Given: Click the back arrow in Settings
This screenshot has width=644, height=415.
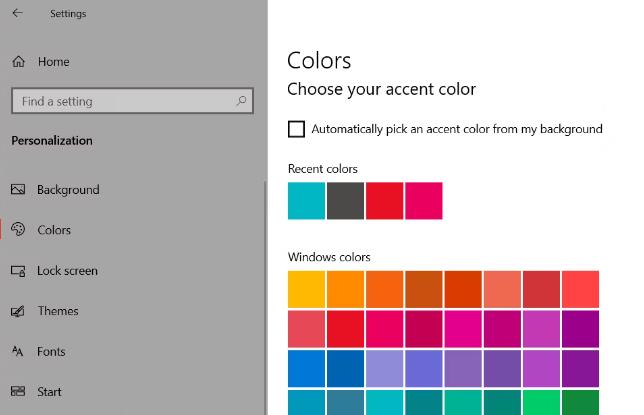Looking at the screenshot, I should tap(17, 13).
